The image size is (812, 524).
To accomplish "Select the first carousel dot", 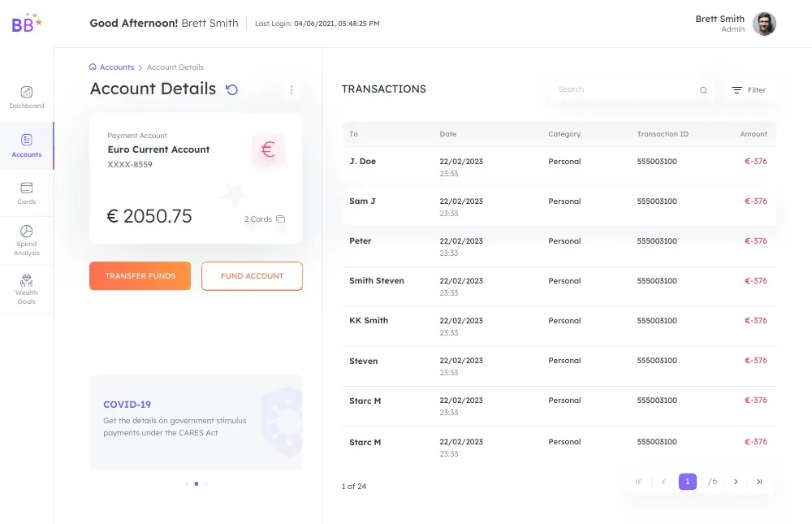I will [187, 483].
